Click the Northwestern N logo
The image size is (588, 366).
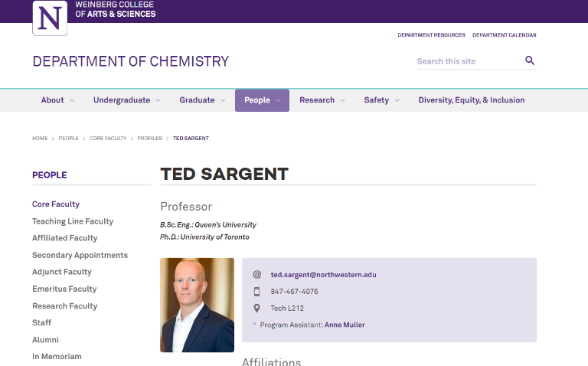click(50, 18)
